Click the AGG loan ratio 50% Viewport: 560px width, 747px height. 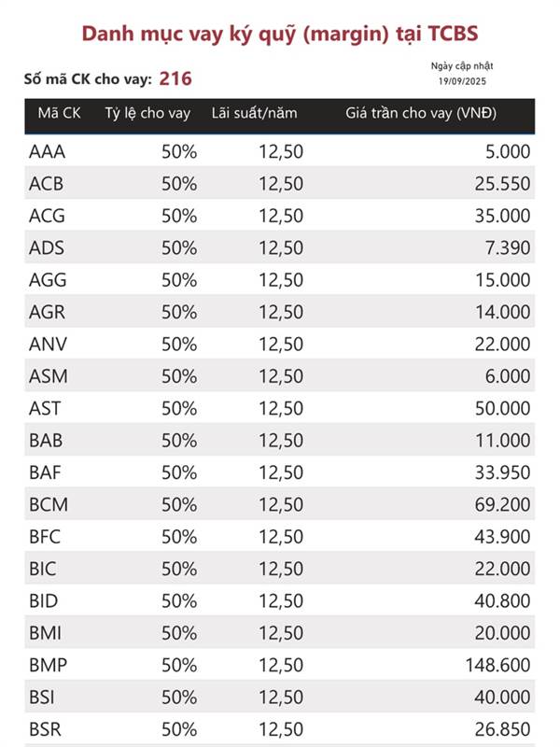pos(179,280)
